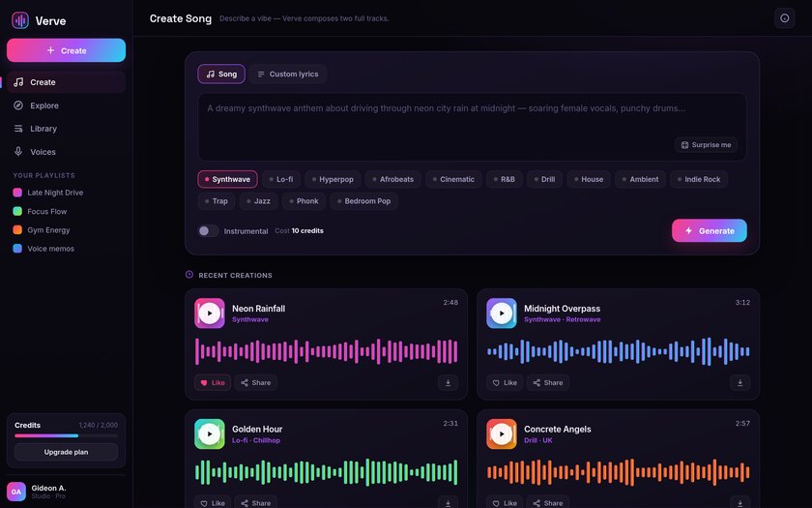Select the R&B genre chip
This screenshot has height=508, width=812.
(x=505, y=179)
